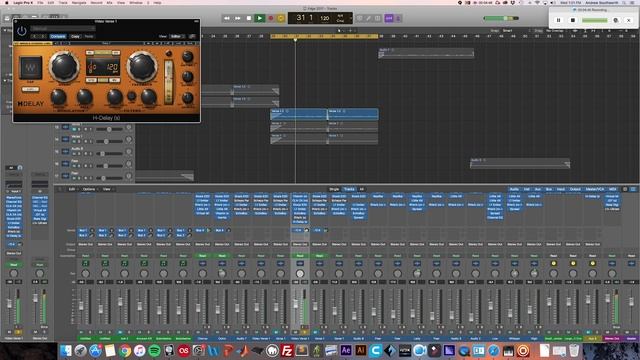
Task: Open the LCD display mode dropdown arrow
Action: 351,18
